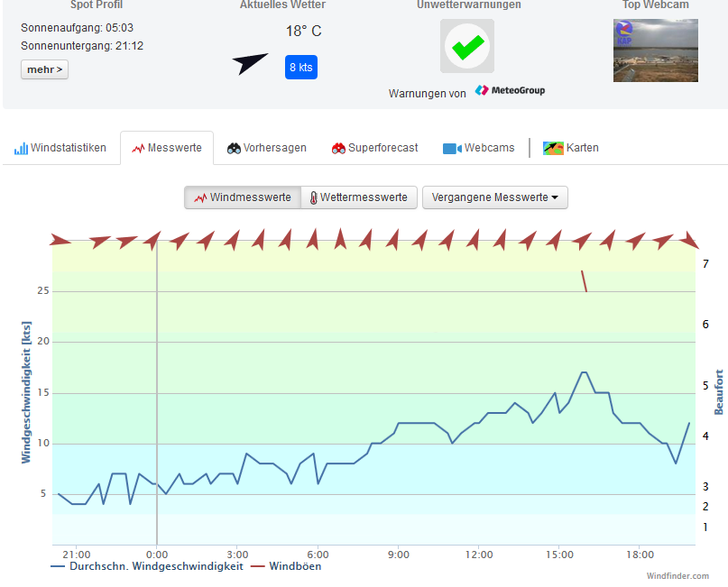Click the 8 kts wind speed badge
This screenshot has height=587, width=728.
tap(301, 68)
